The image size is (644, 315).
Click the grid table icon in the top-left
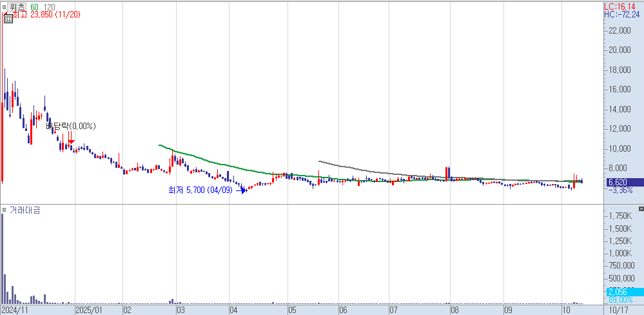(8, 19)
